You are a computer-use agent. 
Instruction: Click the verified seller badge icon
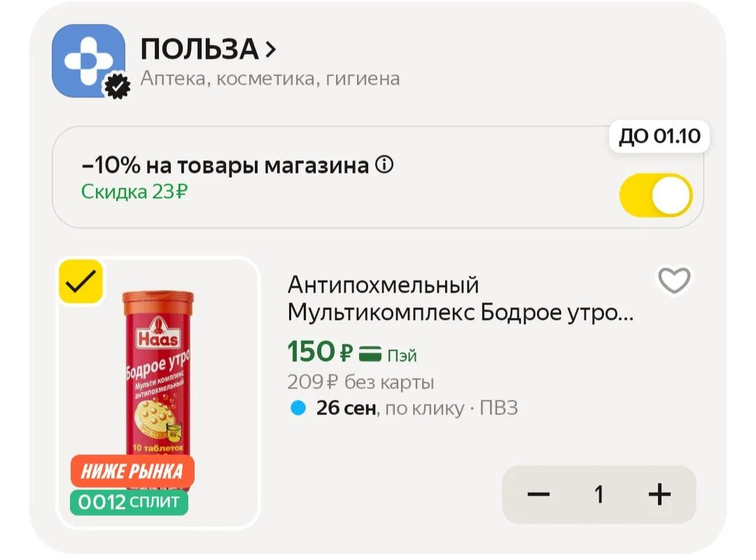(118, 86)
